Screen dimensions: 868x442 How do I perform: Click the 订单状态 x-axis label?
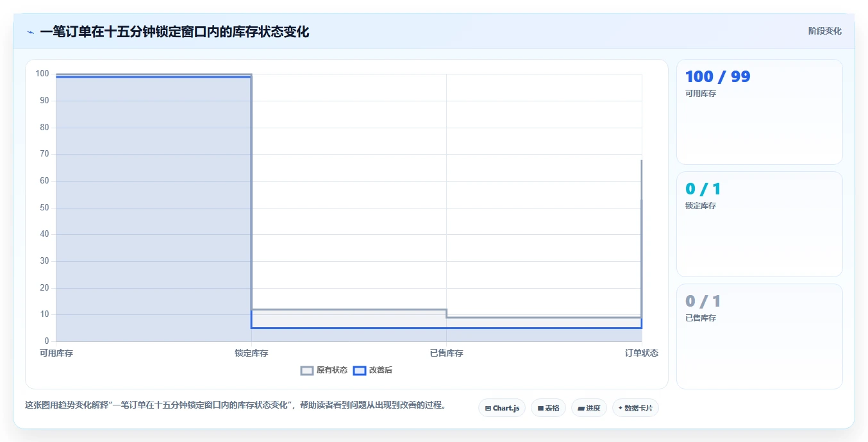(x=642, y=353)
